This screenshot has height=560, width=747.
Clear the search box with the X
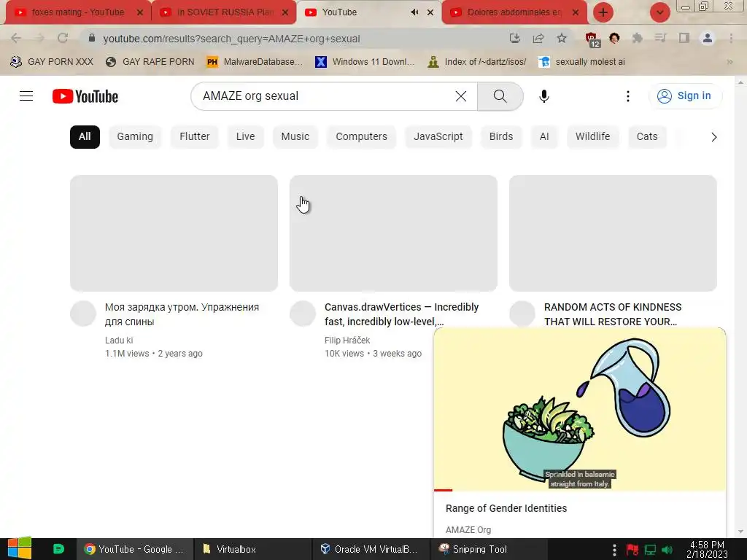[x=461, y=96]
